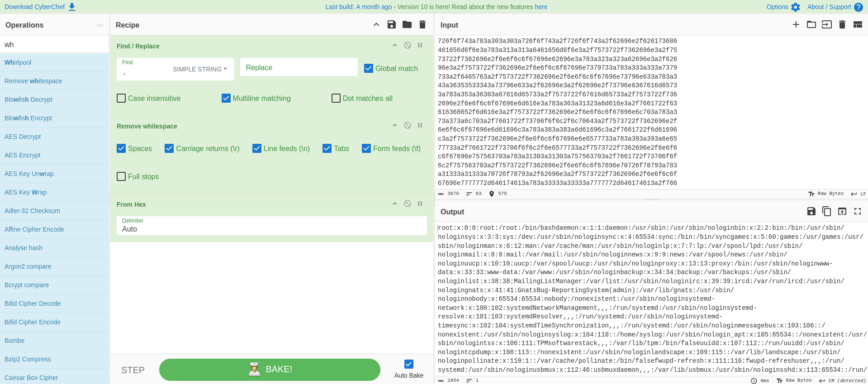
Task: Pause at Remove whitespace breakpoint icon
Action: [x=420, y=125]
